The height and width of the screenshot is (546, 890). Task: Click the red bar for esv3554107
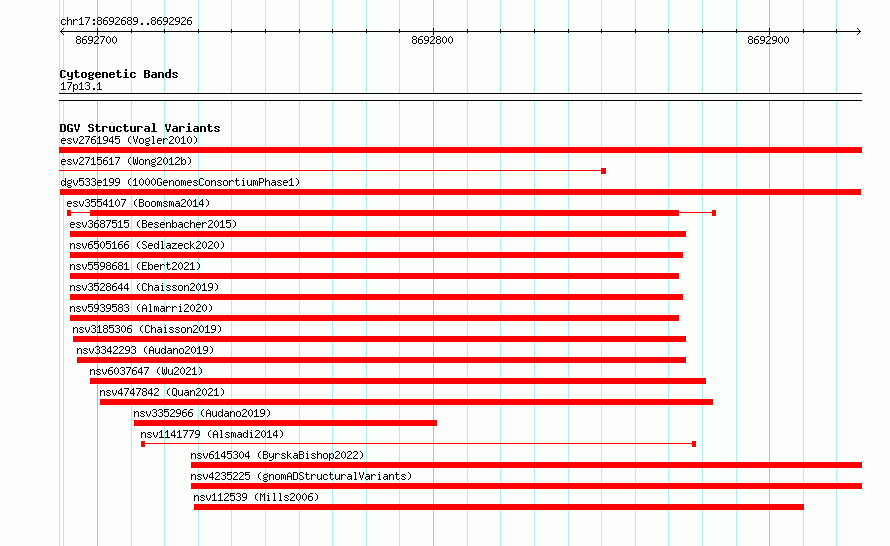pos(384,213)
